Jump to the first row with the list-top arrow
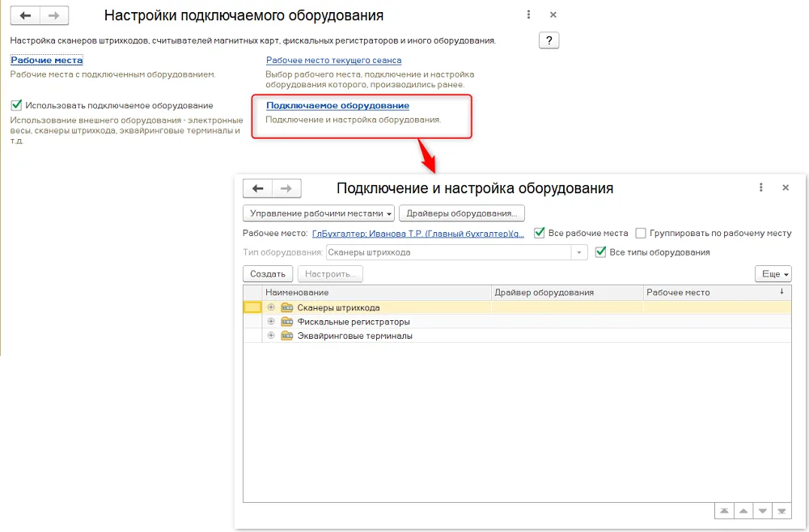 724,511
